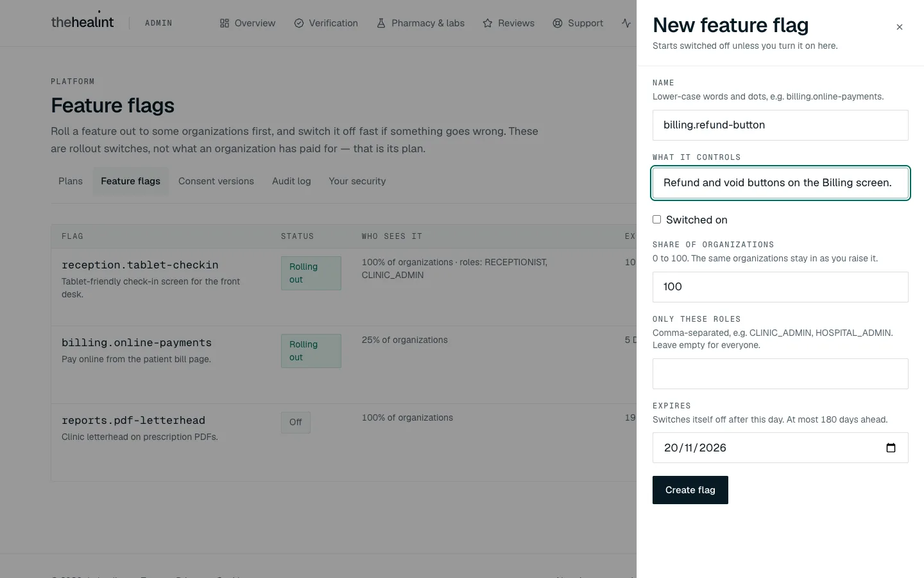Open Verification in the top navigation
Screen dimensions: 924x578
326,23
